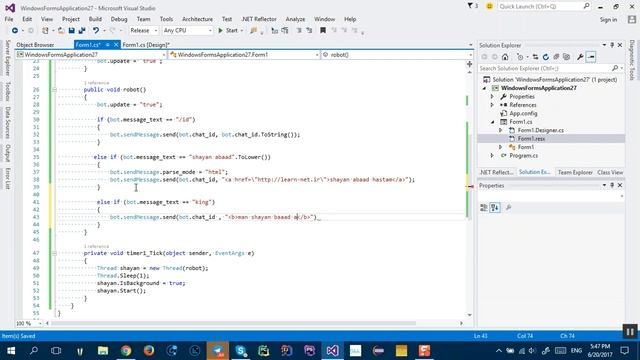Image resolution: width=640 pixels, height=360 pixels.
Task: Click Solution Explorer Properties wrench icon
Action: pos(580,57)
